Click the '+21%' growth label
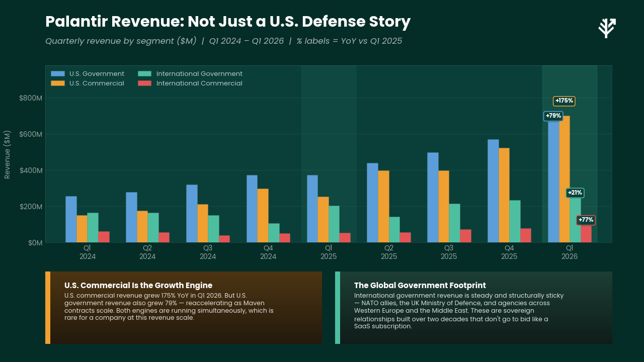The height and width of the screenshot is (362, 644). click(575, 193)
